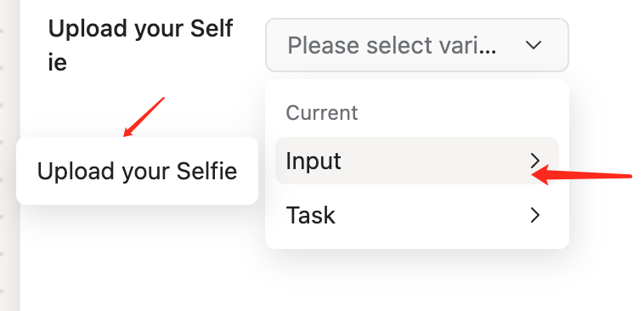Click the placeholder text in variable selector
The height and width of the screenshot is (311, 644).
pyautogui.click(x=392, y=45)
